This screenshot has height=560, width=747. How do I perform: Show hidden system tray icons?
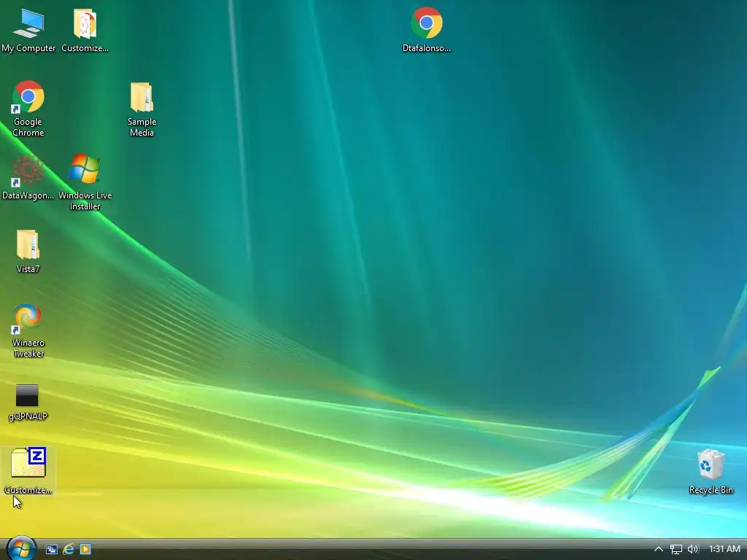tap(659, 549)
